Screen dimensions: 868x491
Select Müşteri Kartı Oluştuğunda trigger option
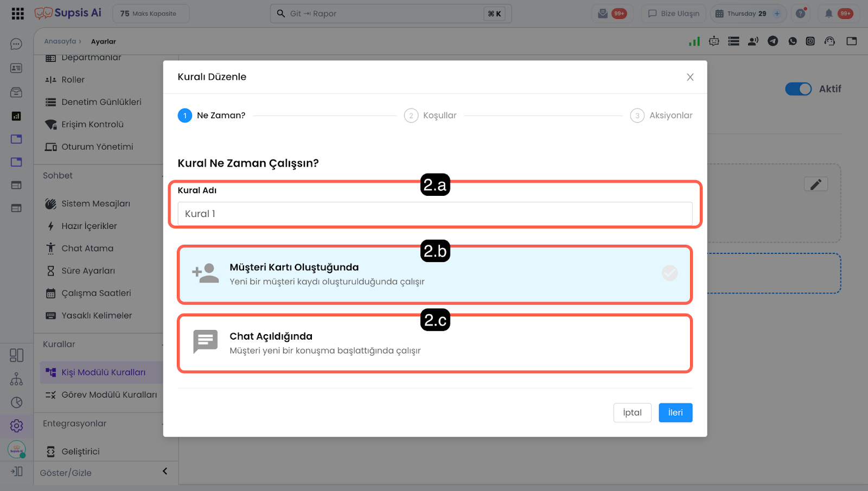point(435,274)
